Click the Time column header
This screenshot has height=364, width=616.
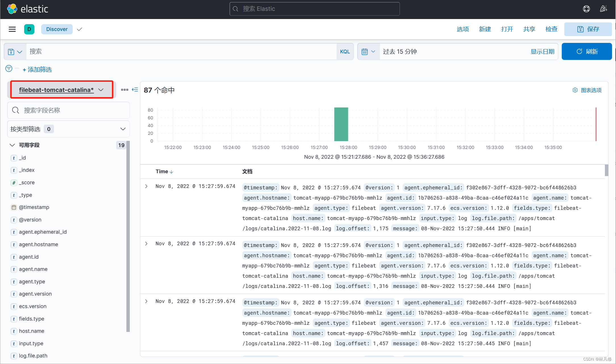pyautogui.click(x=162, y=171)
